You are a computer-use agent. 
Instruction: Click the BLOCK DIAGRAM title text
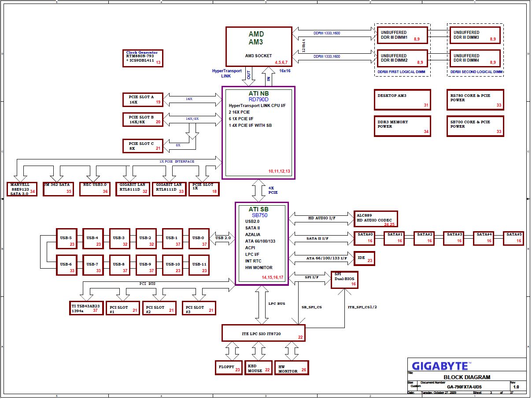(467, 377)
